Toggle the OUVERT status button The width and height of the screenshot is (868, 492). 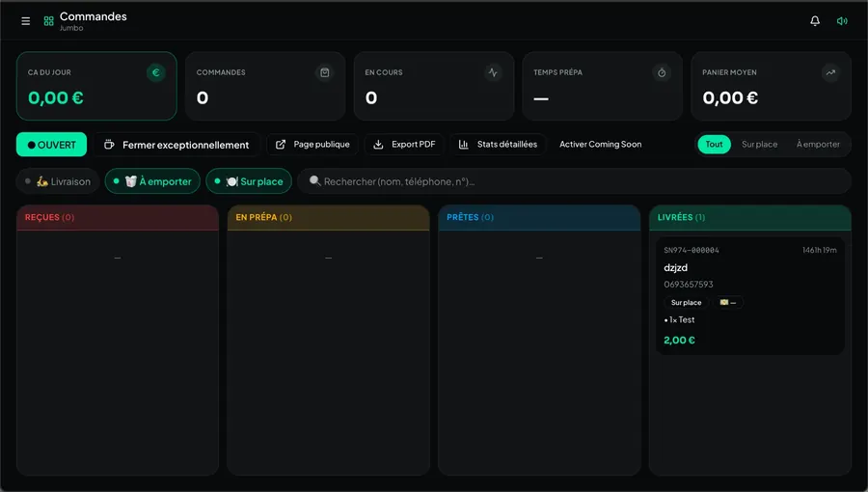coord(51,145)
